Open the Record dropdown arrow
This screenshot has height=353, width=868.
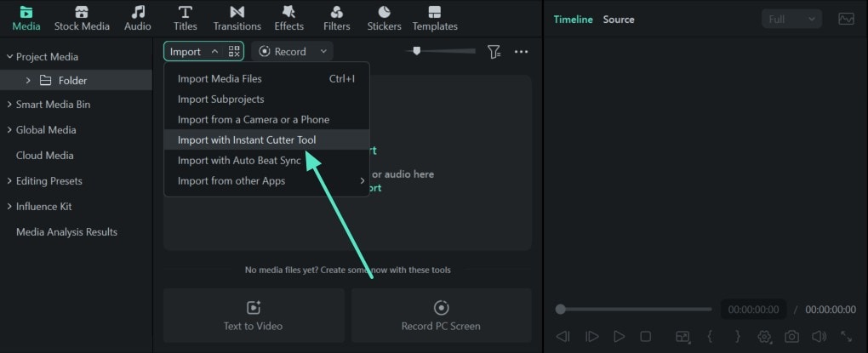click(x=323, y=51)
